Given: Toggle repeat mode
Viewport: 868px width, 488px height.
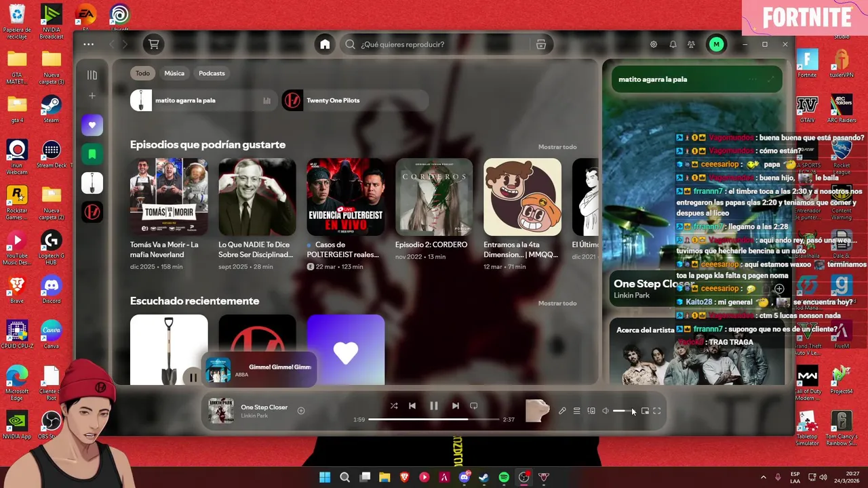Looking at the screenshot, I should [474, 406].
